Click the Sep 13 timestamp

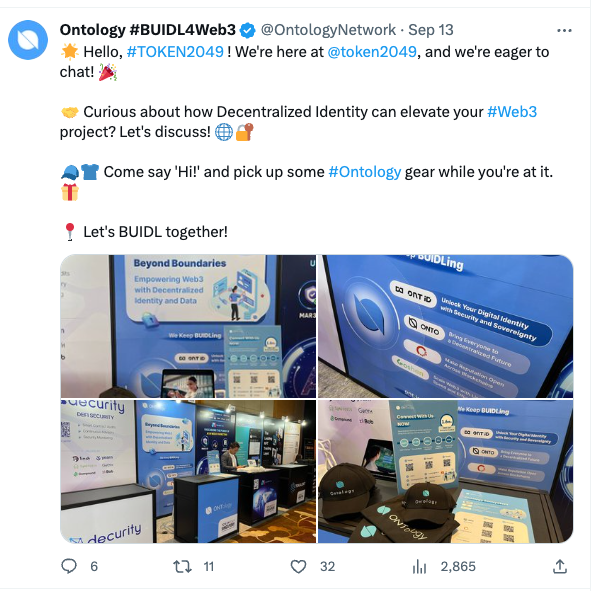(431, 30)
